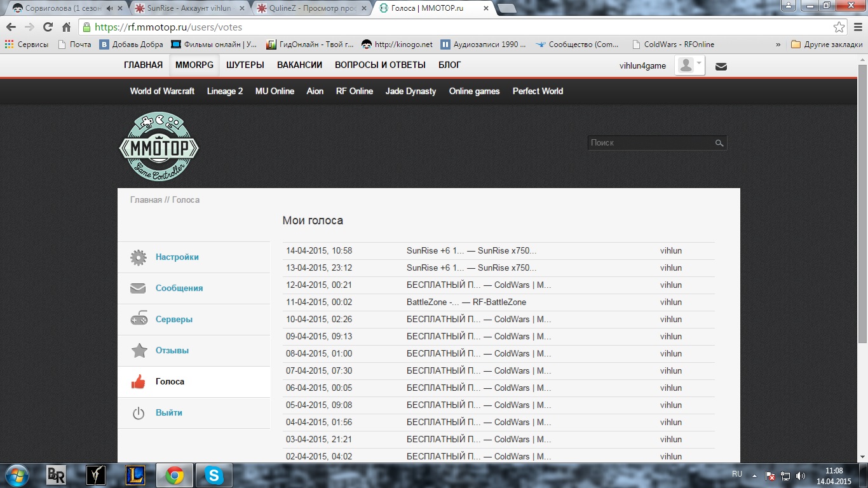Open RF Online category
The height and width of the screenshot is (488, 868).
click(355, 91)
